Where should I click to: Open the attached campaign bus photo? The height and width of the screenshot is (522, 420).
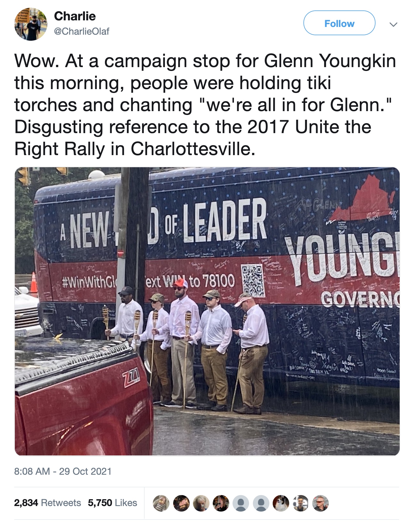click(207, 311)
